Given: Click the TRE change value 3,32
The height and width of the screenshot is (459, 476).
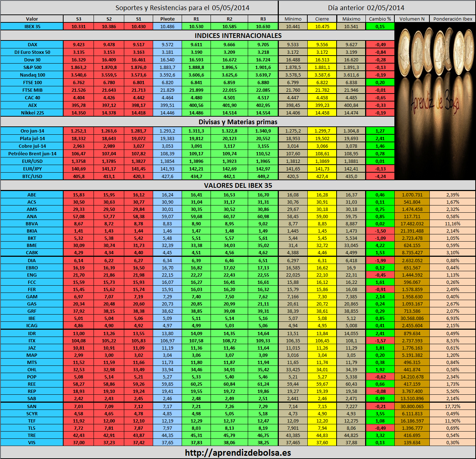Looking at the screenshot, I should click(x=380, y=435).
